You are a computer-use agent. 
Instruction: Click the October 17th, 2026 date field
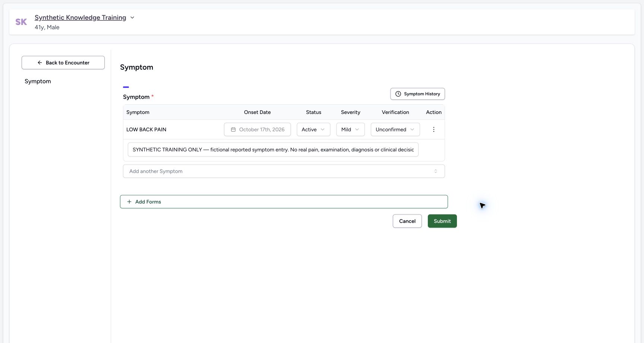point(258,130)
